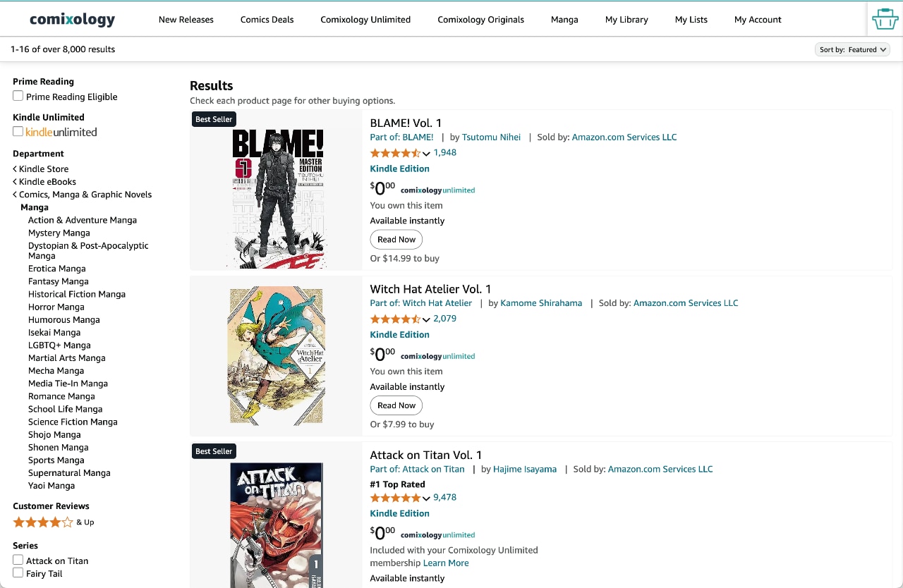This screenshot has height=588, width=903.
Task: Filter by the Attack on Titan series
Action: 18,561
